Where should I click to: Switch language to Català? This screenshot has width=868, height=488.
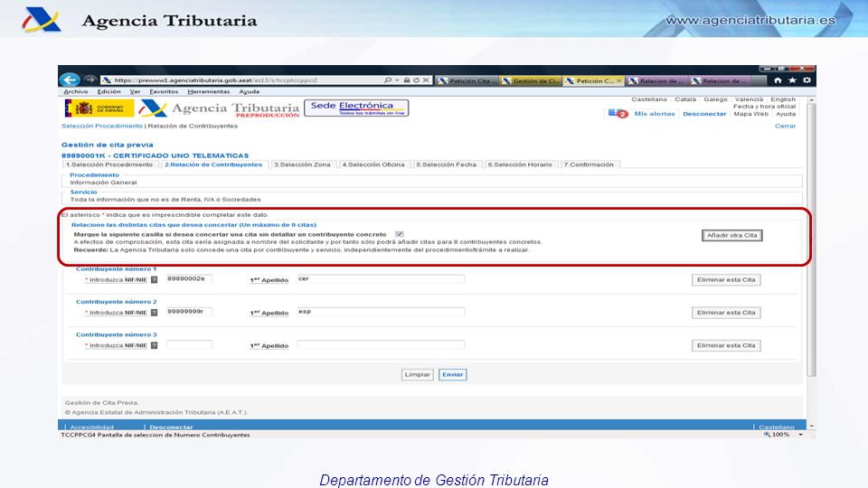pyautogui.click(x=685, y=99)
